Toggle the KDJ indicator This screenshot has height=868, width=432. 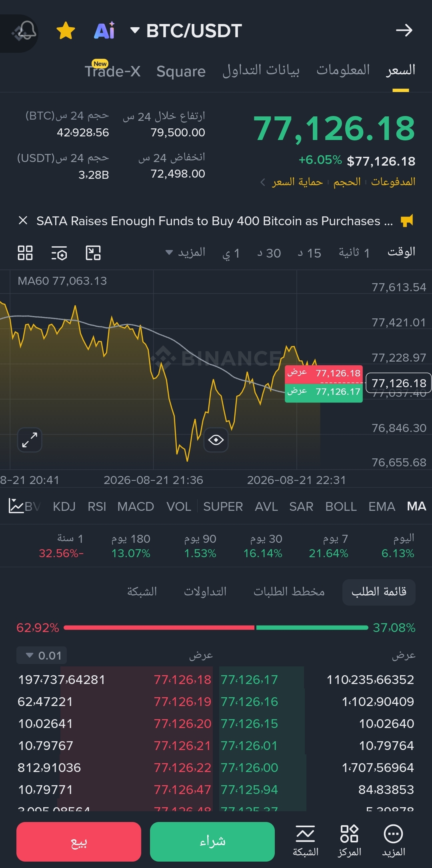pyautogui.click(x=64, y=506)
